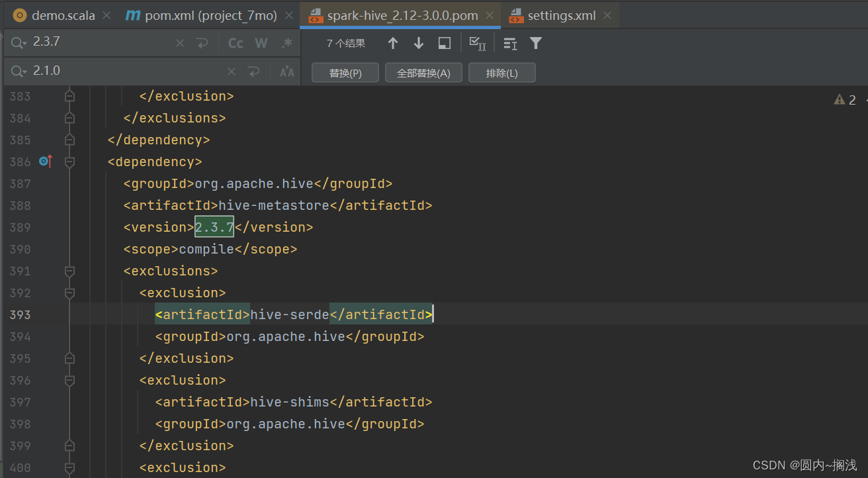Viewport: 868px width, 478px height.
Task: Click line number 389 in gutter
Action: click(21, 227)
